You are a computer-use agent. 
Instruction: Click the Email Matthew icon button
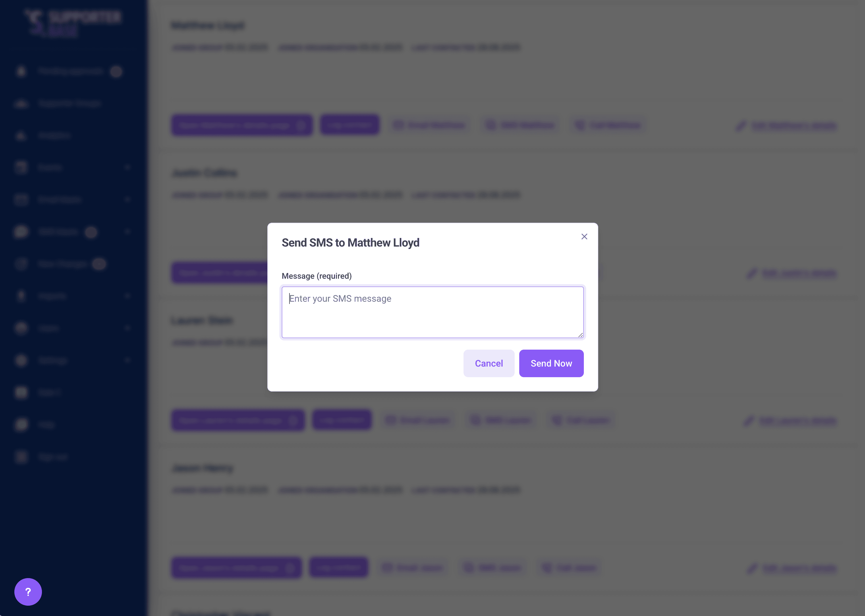point(398,125)
